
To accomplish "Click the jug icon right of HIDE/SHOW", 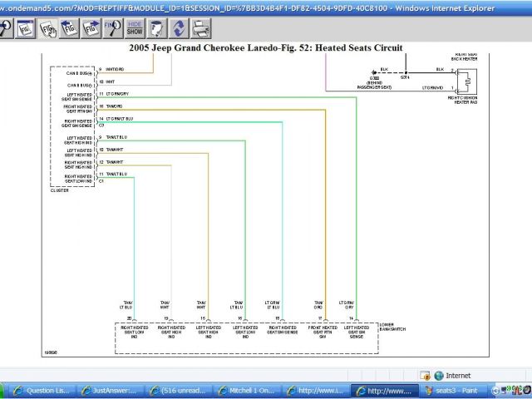I will pos(155,28).
